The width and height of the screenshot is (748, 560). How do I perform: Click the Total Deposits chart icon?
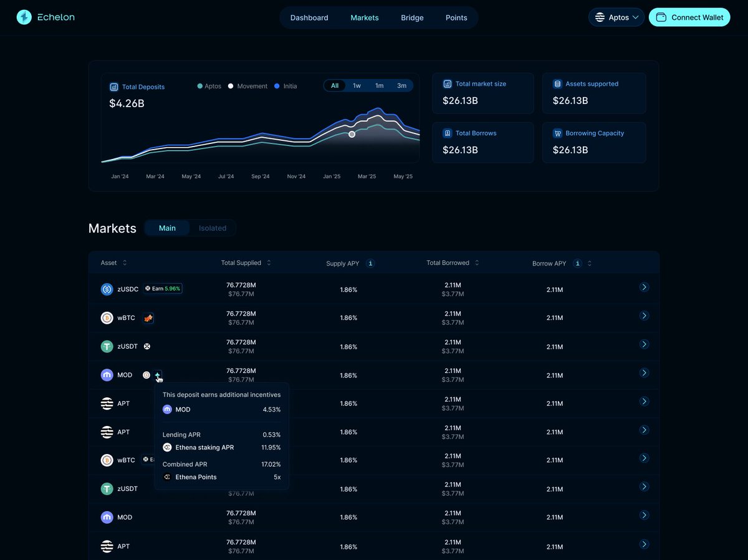click(114, 87)
